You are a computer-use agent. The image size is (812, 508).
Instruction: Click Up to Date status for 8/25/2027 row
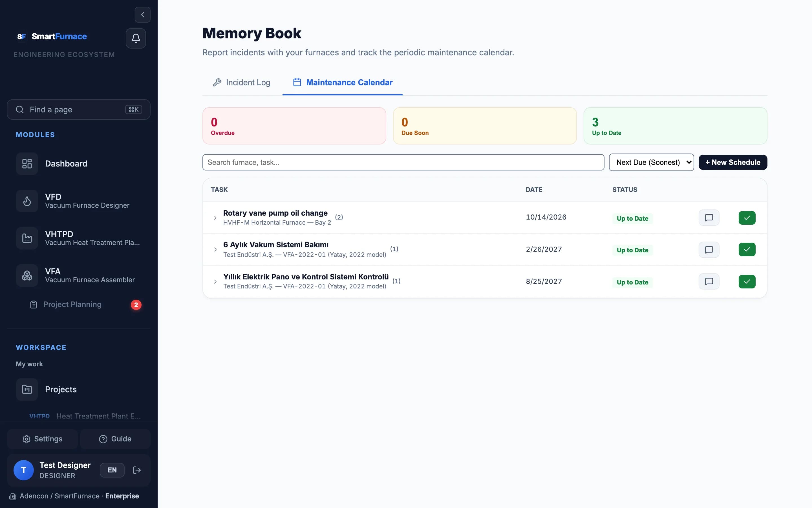coord(632,282)
